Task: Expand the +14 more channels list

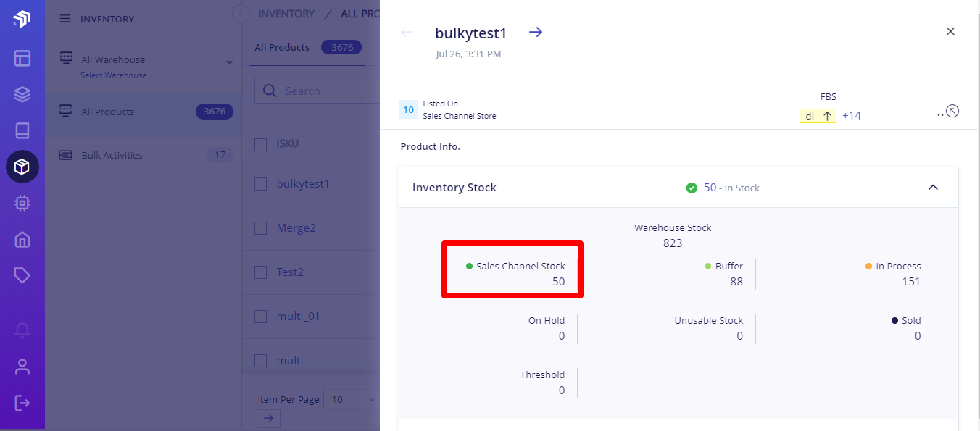Action: (x=851, y=116)
